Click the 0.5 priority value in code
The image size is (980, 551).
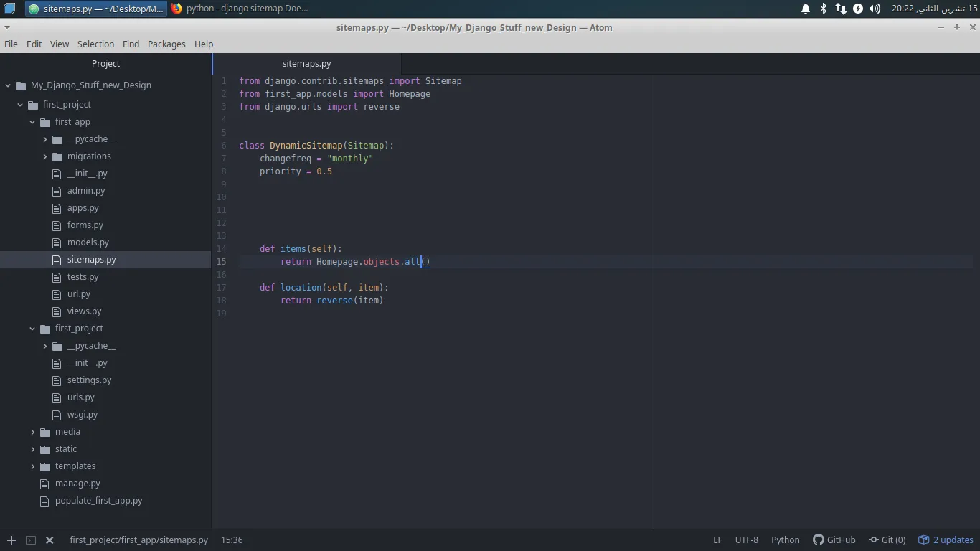324,171
